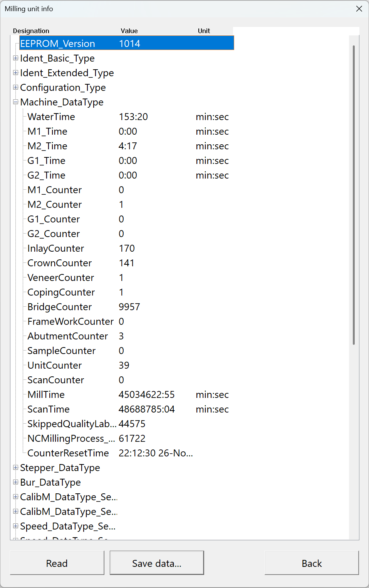The width and height of the screenshot is (369, 588).
Task: Select the CounterResetTime row
Action: (68, 453)
